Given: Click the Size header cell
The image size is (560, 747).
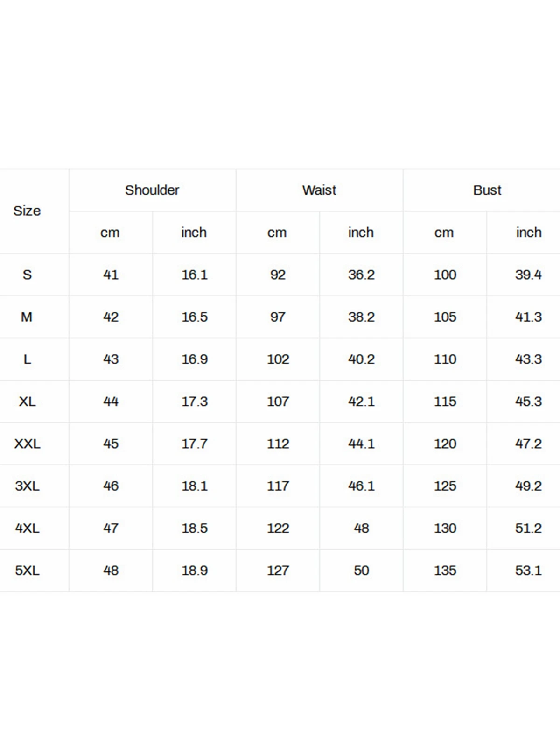Looking at the screenshot, I should point(27,211).
